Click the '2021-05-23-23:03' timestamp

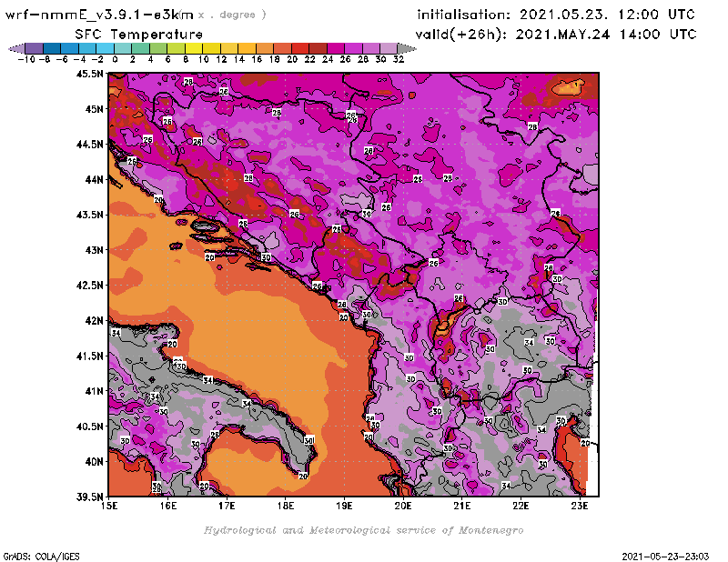click(x=665, y=557)
